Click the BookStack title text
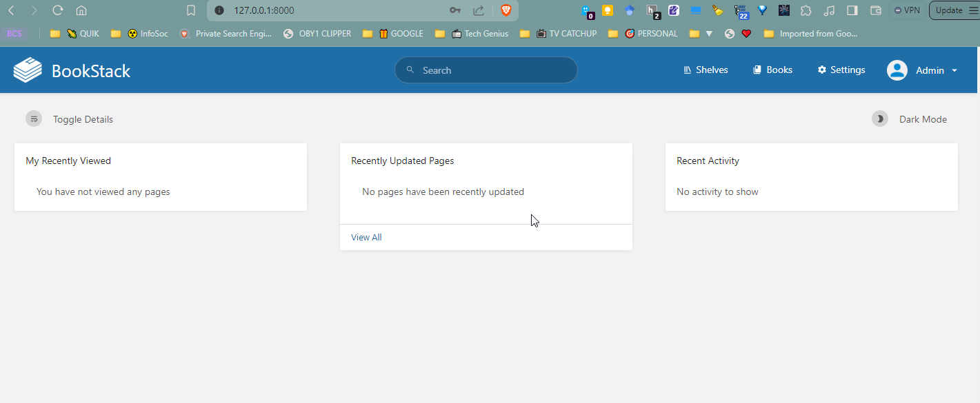980x403 pixels. click(x=91, y=71)
